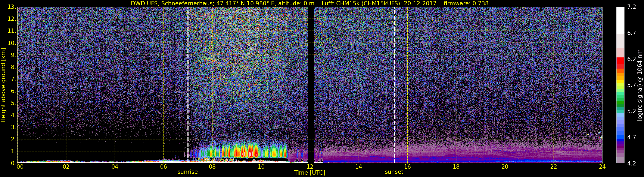Screen dimensions: 644x177
Task: Click the time axis tick "20"
Action: 505,167
